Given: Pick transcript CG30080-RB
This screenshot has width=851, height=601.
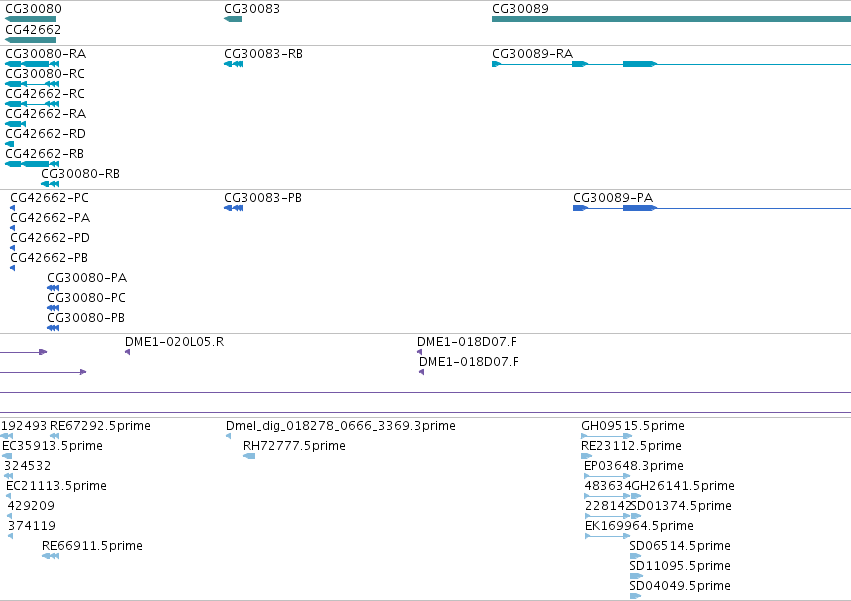Looking at the screenshot, I should (80, 174).
